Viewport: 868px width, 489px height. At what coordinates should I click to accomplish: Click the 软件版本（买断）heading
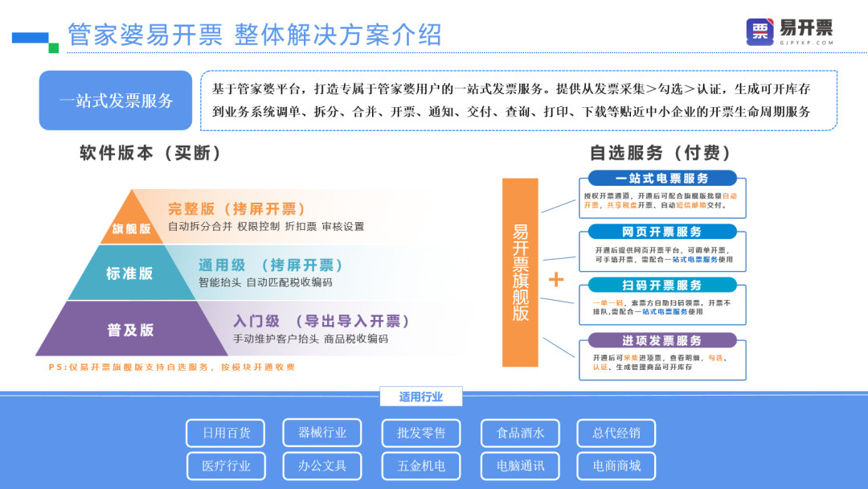[x=150, y=153]
